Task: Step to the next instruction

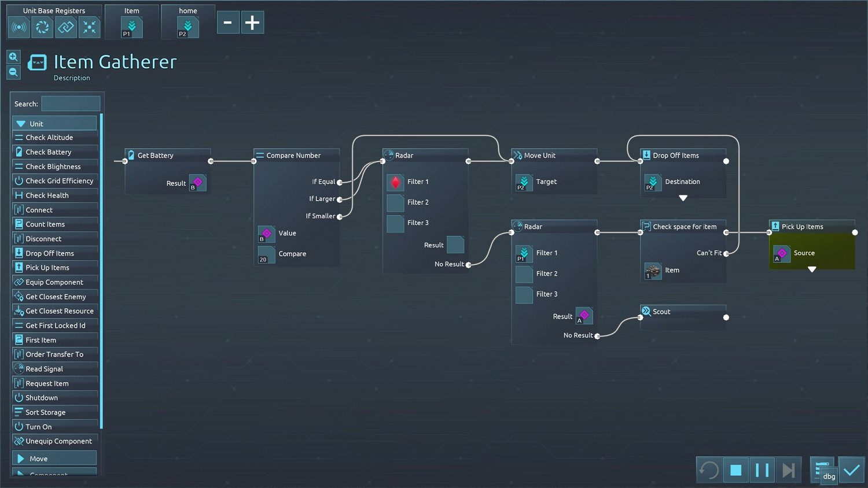Action: [788, 470]
